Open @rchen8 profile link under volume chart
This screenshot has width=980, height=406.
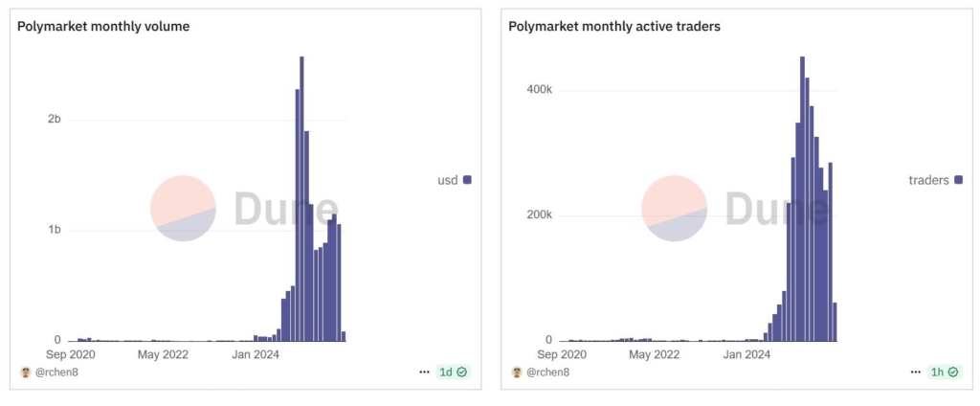point(56,372)
